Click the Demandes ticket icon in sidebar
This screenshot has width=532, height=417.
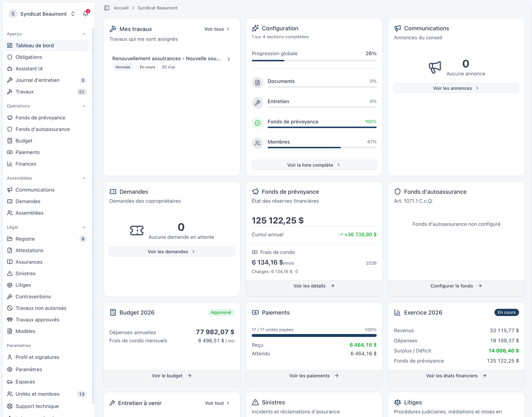10,201
